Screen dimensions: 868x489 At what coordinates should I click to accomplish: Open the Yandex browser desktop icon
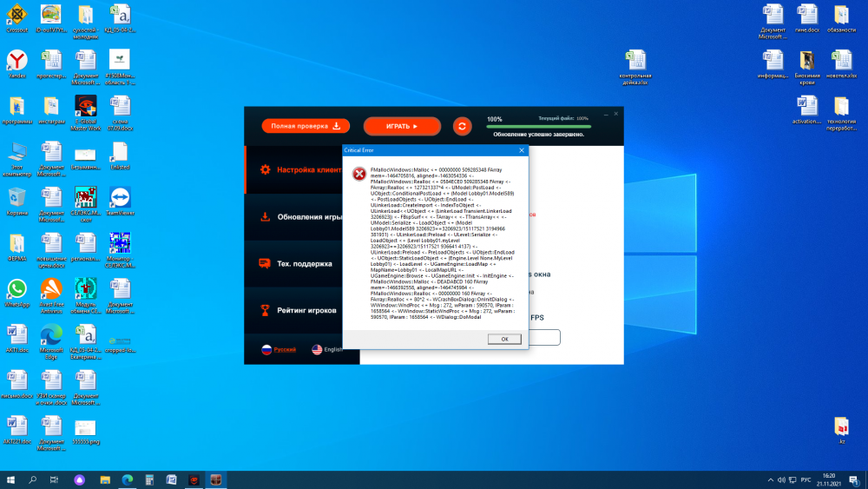[16, 59]
